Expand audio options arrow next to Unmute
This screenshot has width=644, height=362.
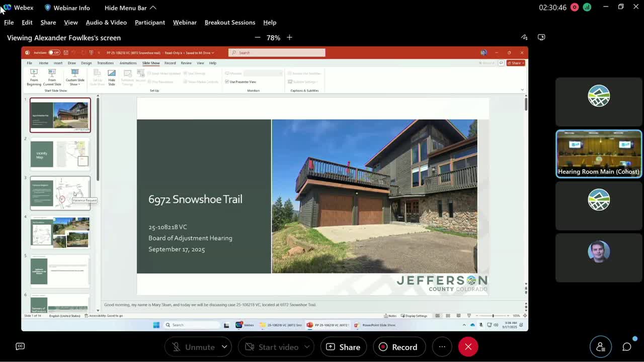click(224, 347)
